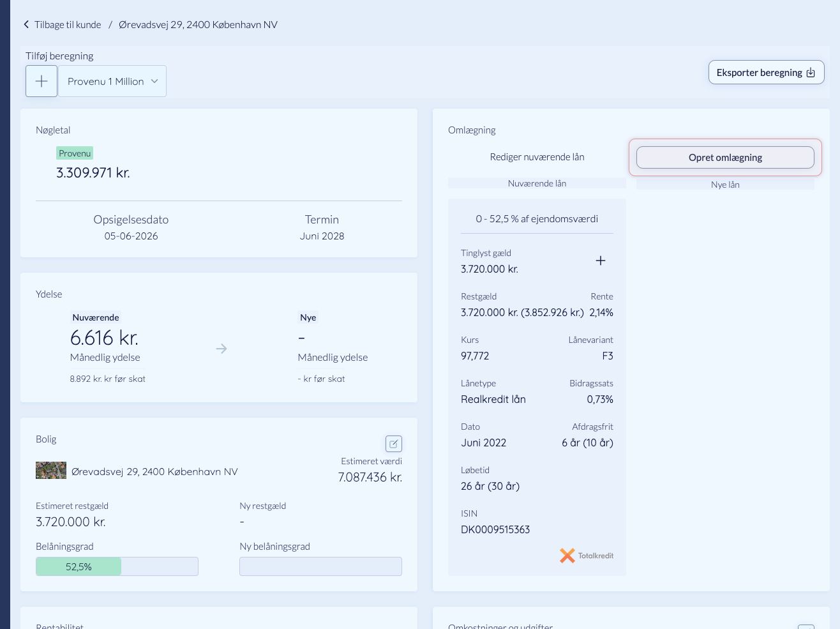Click Rediger nuværende lån
Screen dimensions: 840x629
coord(537,157)
